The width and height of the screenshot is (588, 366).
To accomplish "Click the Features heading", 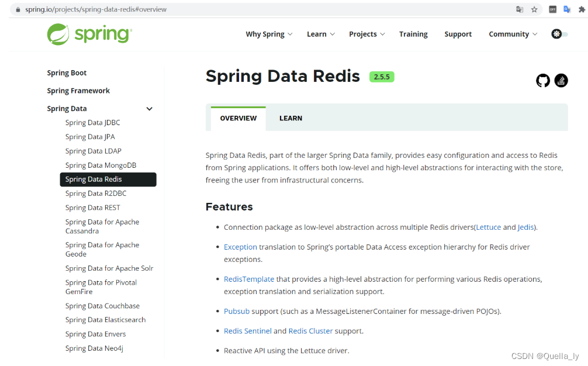I will coord(229,206).
